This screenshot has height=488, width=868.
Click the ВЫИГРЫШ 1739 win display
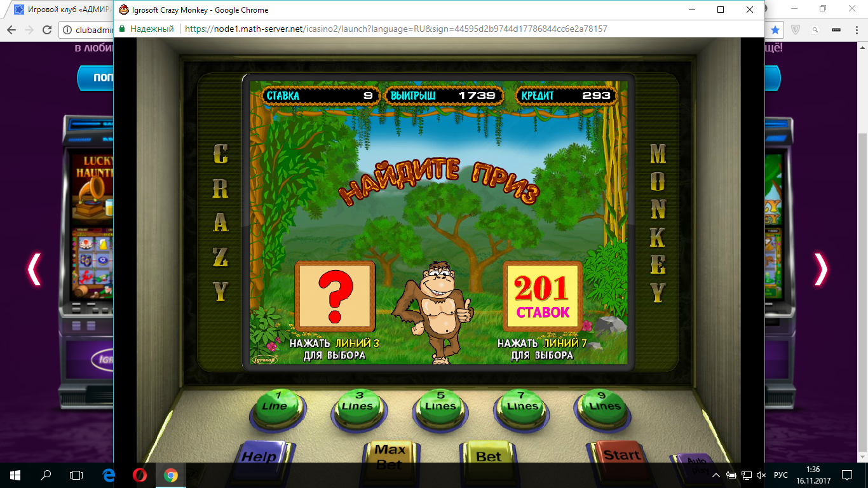[444, 96]
